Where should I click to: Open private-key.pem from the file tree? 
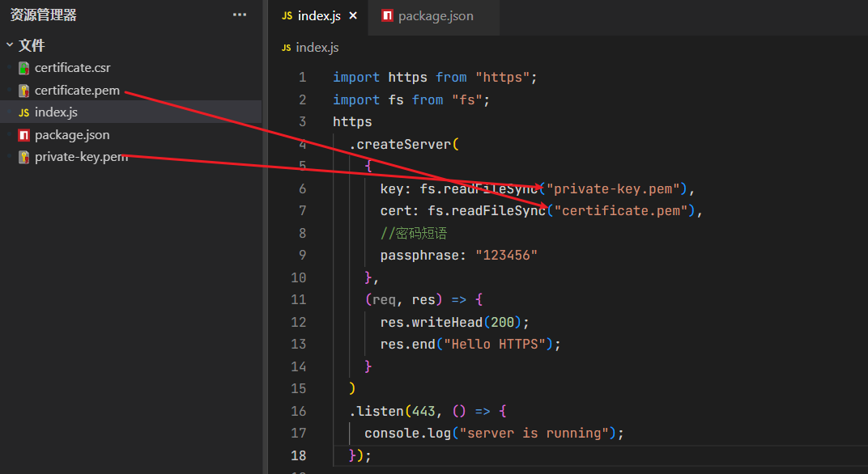[81, 157]
